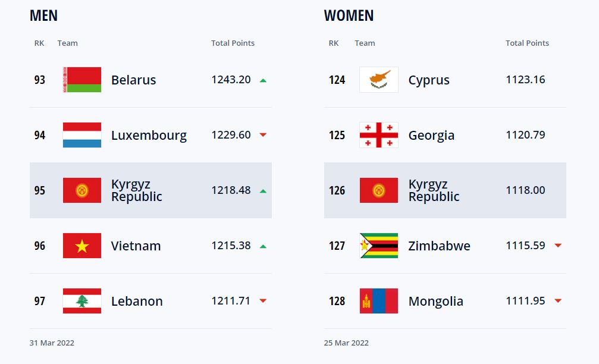Click the Belarus flag icon
599x364 pixels.
[82, 80]
